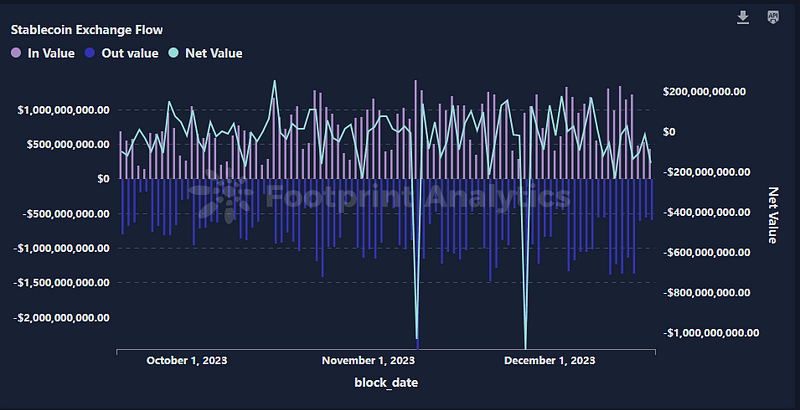Click the dark blue Out value dot
Viewport: 800px width, 410px height.
click(90, 53)
